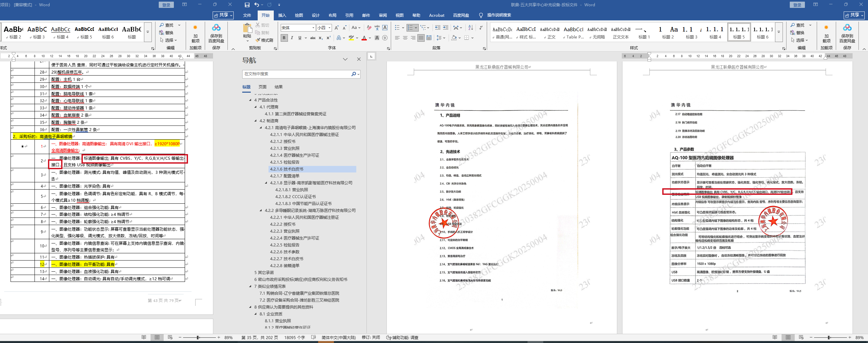Click 加载项 button in right window ribbon
Image resolution: width=868 pixels, height=343 pixels.
[x=826, y=34]
